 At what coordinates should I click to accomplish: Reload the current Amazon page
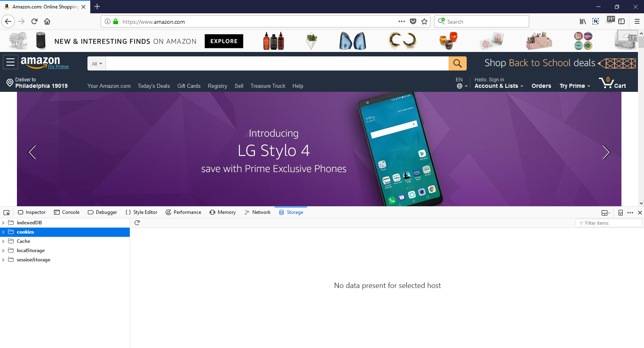[x=34, y=21]
